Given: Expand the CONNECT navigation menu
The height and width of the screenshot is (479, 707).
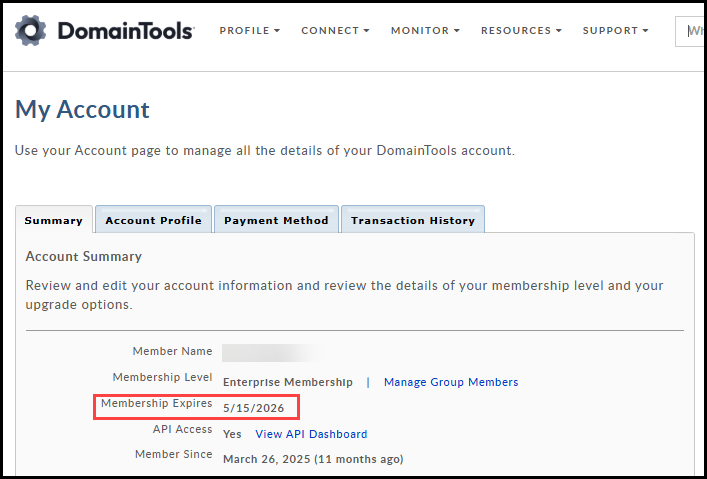Looking at the screenshot, I should pos(335,31).
